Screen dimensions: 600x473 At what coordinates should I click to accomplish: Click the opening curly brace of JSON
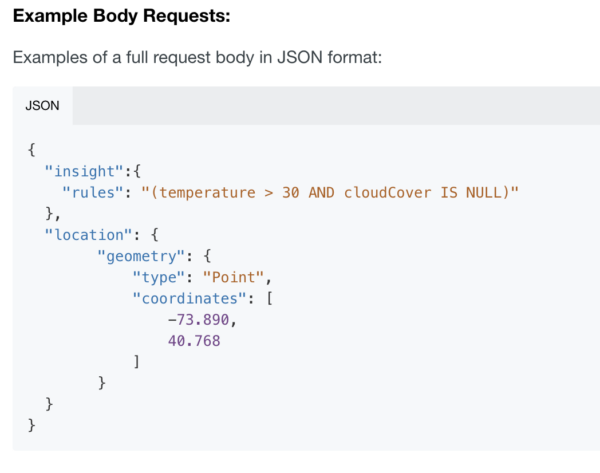pyautogui.click(x=32, y=150)
